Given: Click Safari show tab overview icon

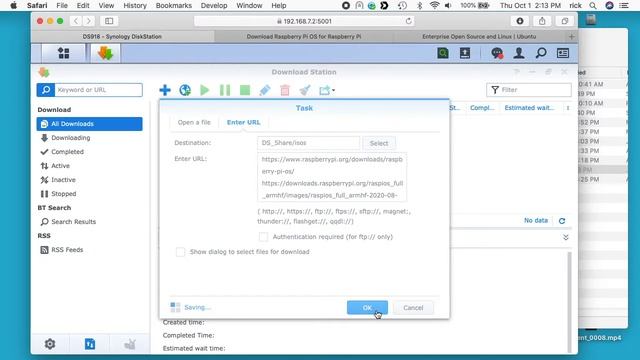Looking at the screenshot, I should point(564,21).
